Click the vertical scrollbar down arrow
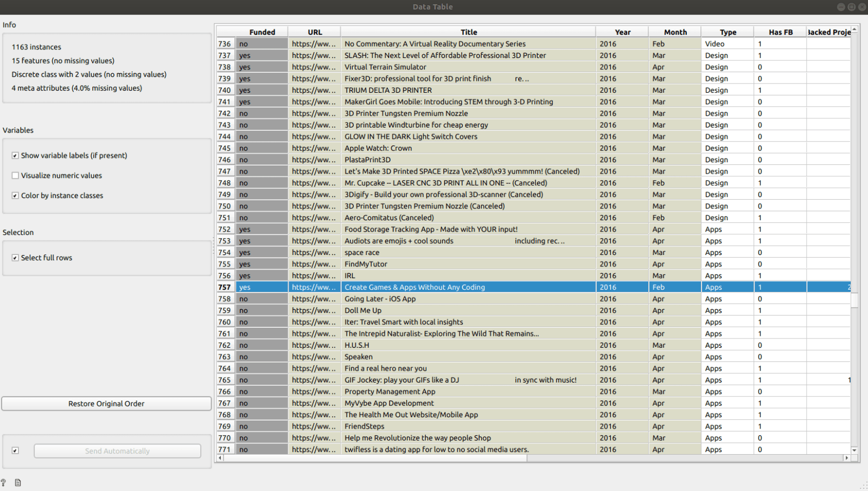Image resolution: width=868 pixels, height=491 pixels. point(854,450)
